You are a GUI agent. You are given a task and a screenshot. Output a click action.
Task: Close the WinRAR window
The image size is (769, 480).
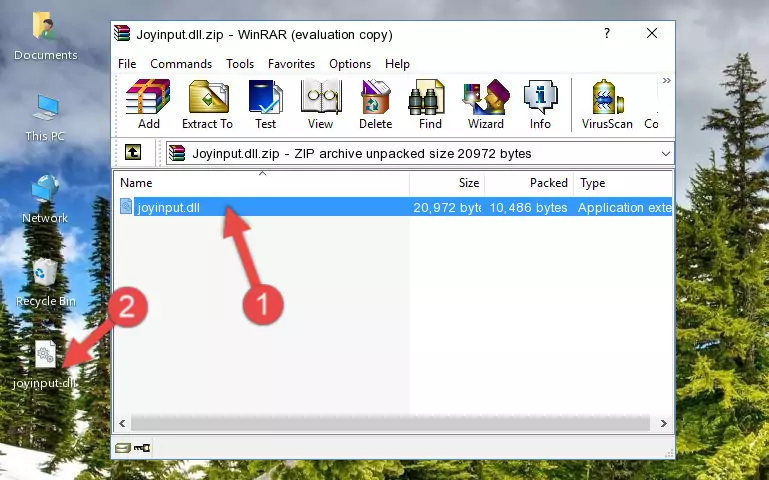click(x=652, y=33)
